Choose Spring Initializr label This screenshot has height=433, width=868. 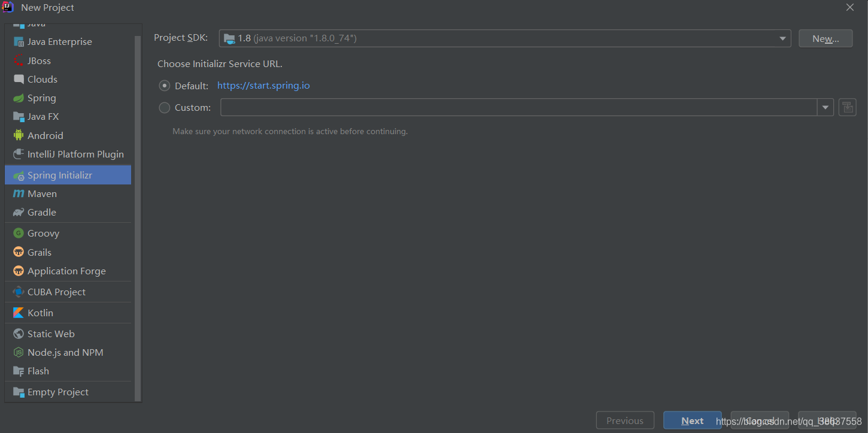(60, 175)
